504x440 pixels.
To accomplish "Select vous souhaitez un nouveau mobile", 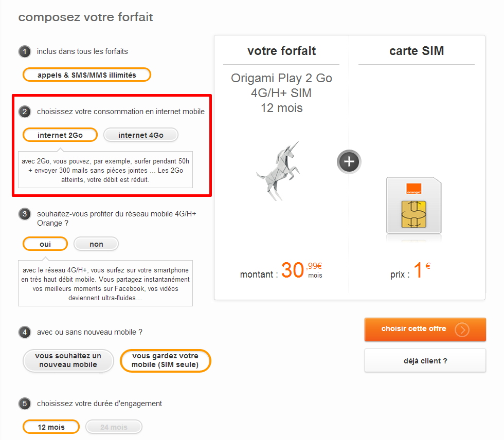I will (x=68, y=360).
